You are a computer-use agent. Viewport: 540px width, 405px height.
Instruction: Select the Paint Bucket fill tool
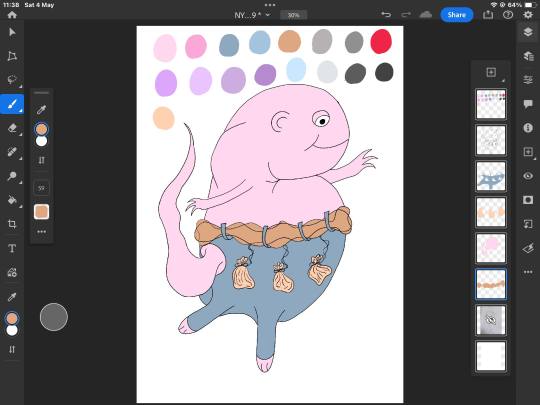[12, 200]
